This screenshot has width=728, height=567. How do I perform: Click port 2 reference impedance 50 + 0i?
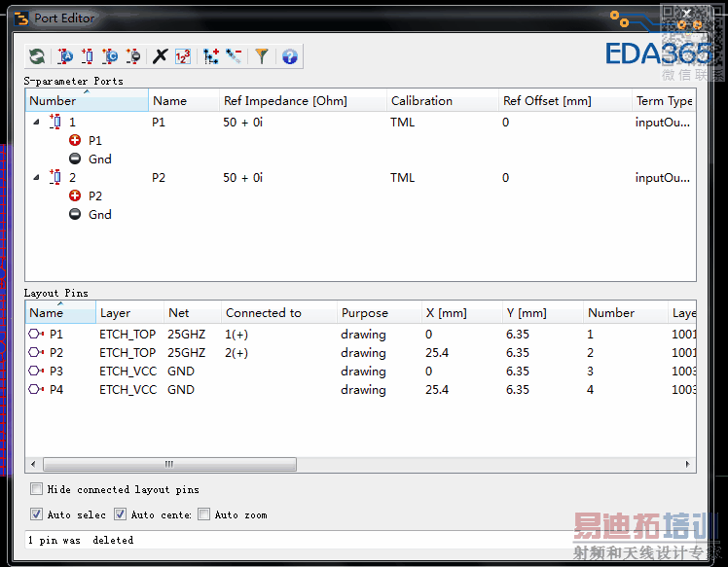coord(242,177)
